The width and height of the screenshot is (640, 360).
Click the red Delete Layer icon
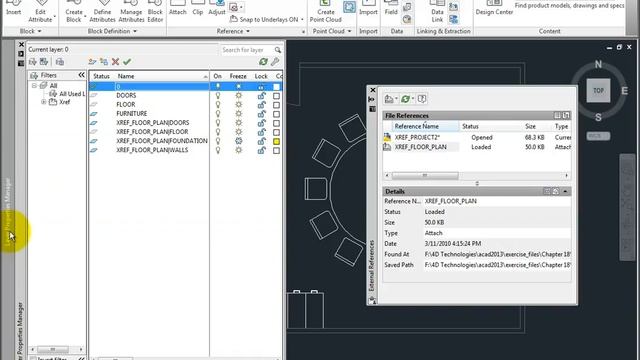point(116,62)
